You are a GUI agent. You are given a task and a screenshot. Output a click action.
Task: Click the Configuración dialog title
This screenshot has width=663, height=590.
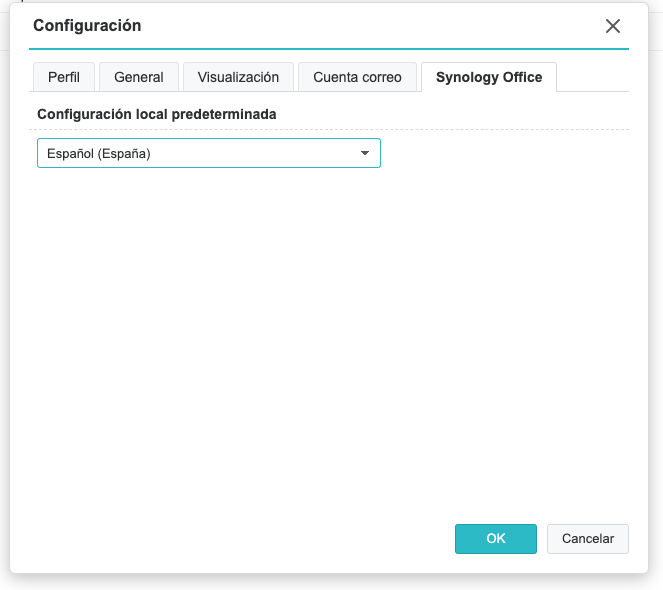(x=87, y=25)
